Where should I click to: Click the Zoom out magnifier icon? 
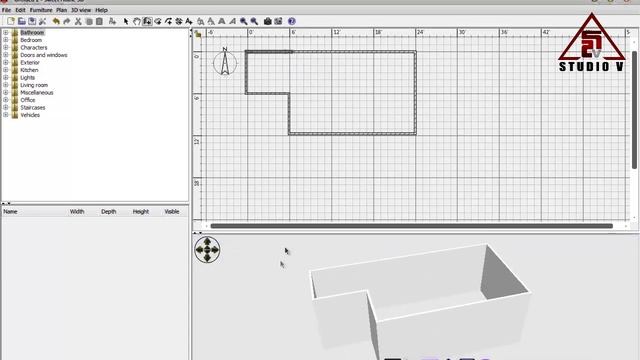(x=254, y=21)
